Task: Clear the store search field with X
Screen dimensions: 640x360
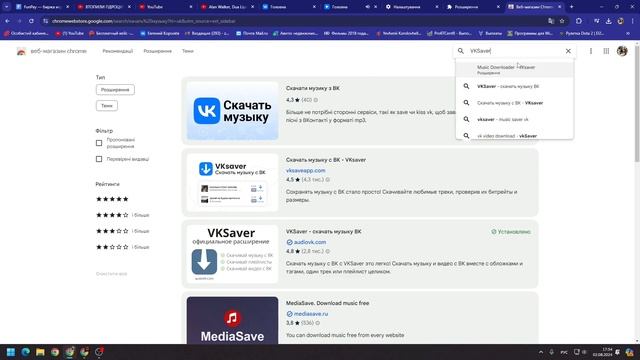Action: tap(568, 51)
